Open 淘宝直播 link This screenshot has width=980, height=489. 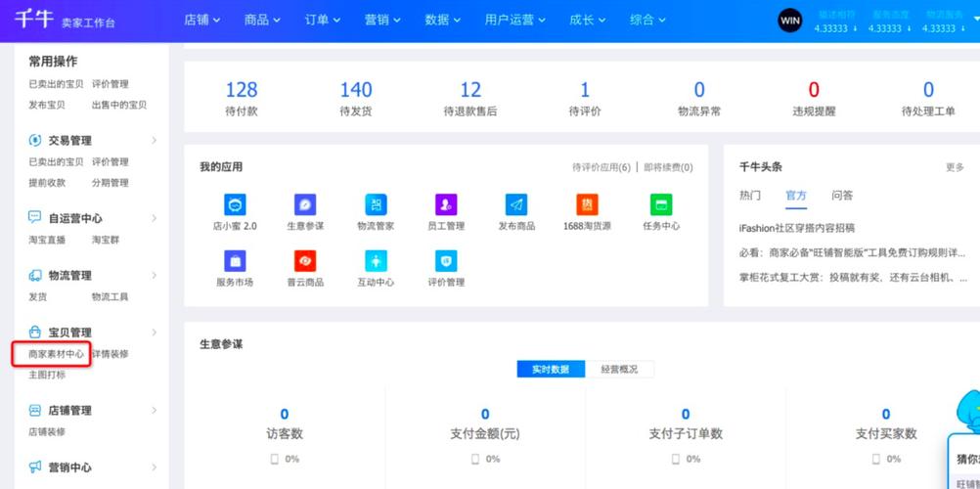click(47, 240)
